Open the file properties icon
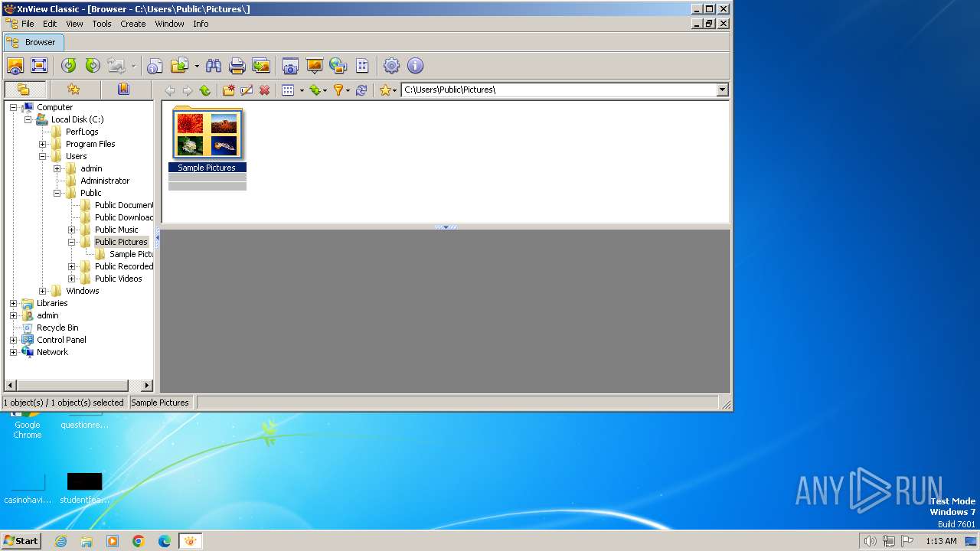The image size is (980, 551). point(155,66)
